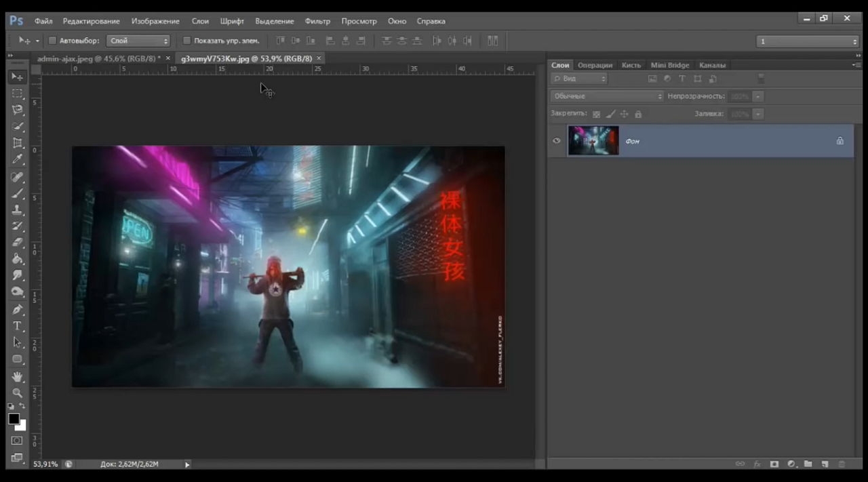Swap foreground and background colors
This screenshot has width=868, height=482.
click(22, 406)
